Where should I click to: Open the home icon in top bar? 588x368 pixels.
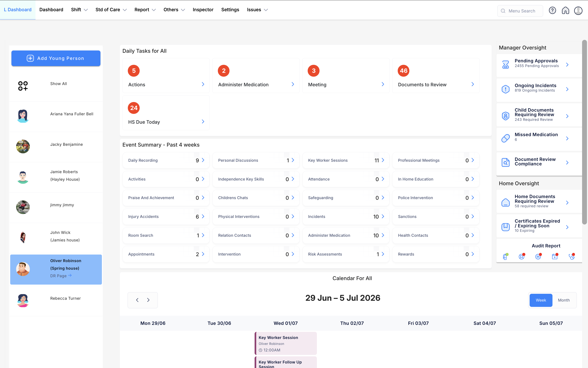[x=565, y=10]
